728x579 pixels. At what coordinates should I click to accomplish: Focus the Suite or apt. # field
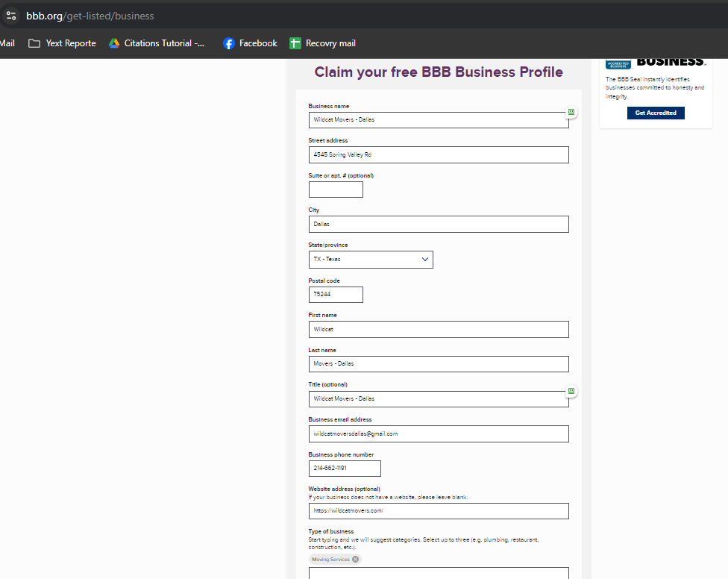[336, 190]
